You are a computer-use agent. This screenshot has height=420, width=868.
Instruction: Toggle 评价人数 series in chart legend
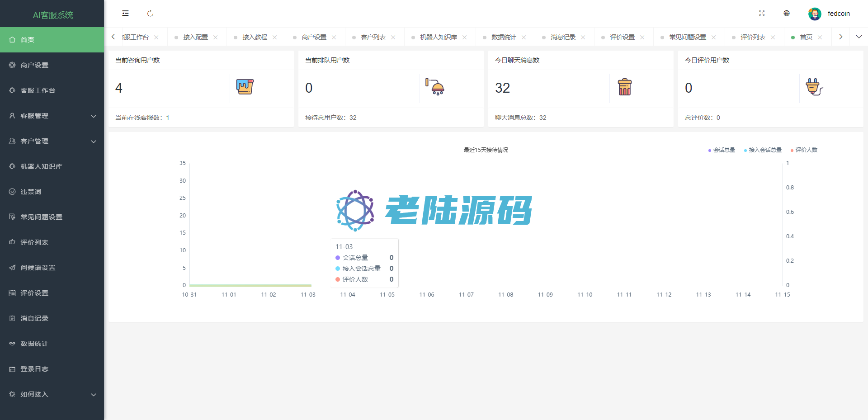(804, 150)
